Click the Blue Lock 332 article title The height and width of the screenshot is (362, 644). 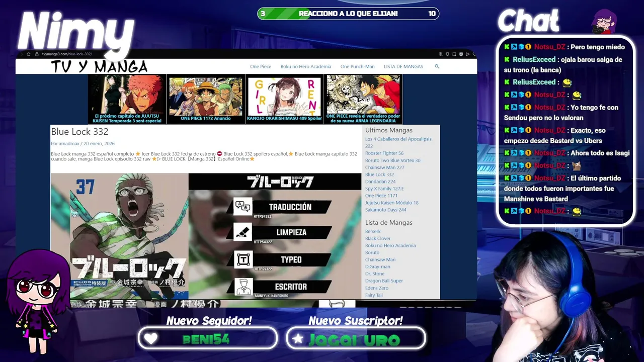(x=79, y=132)
